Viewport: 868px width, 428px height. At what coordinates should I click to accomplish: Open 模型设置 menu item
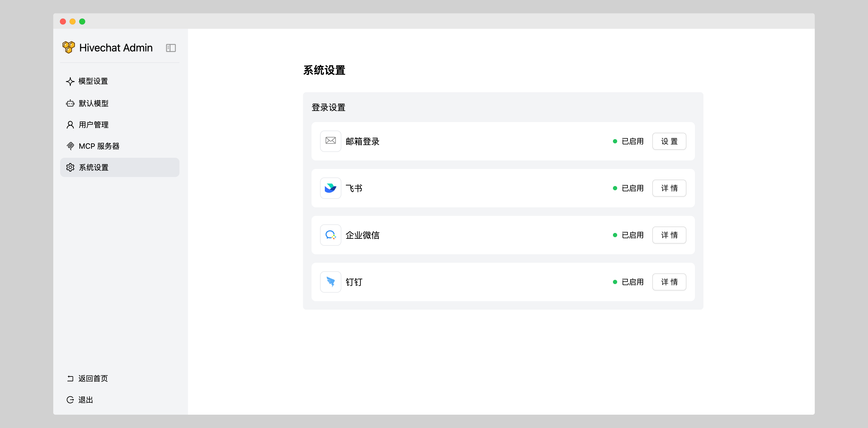93,81
